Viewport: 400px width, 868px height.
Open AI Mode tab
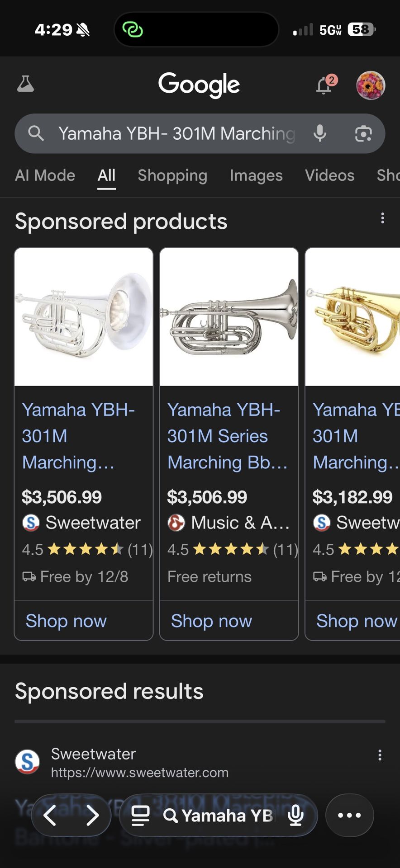(x=45, y=175)
